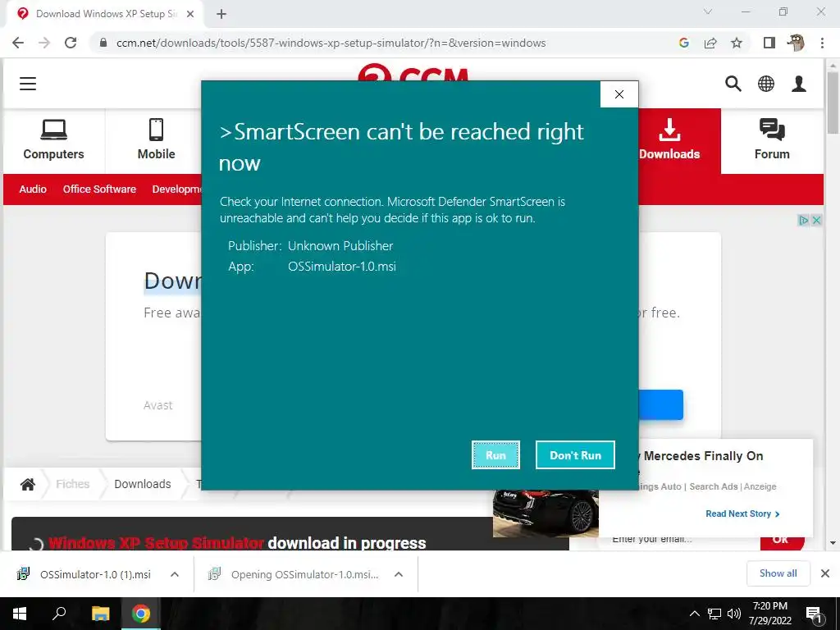Open the Fiches breadcrumb
840x630 pixels.
coord(73,484)
